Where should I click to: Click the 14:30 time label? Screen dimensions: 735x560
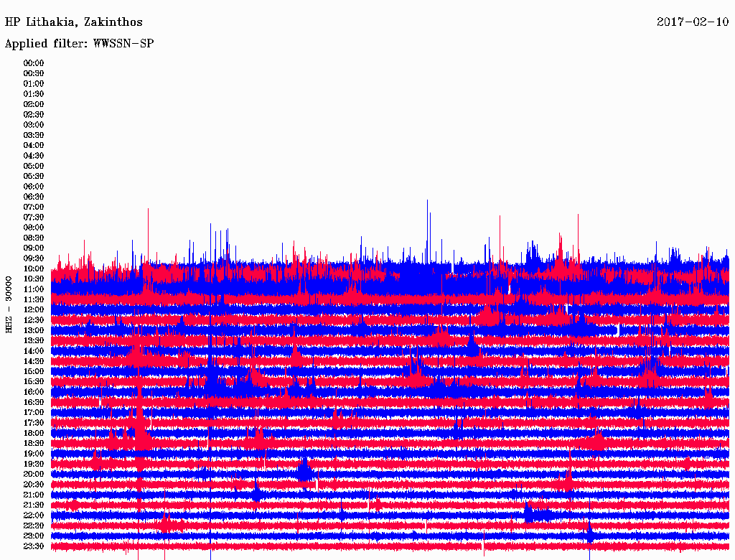tap(34, 362)
